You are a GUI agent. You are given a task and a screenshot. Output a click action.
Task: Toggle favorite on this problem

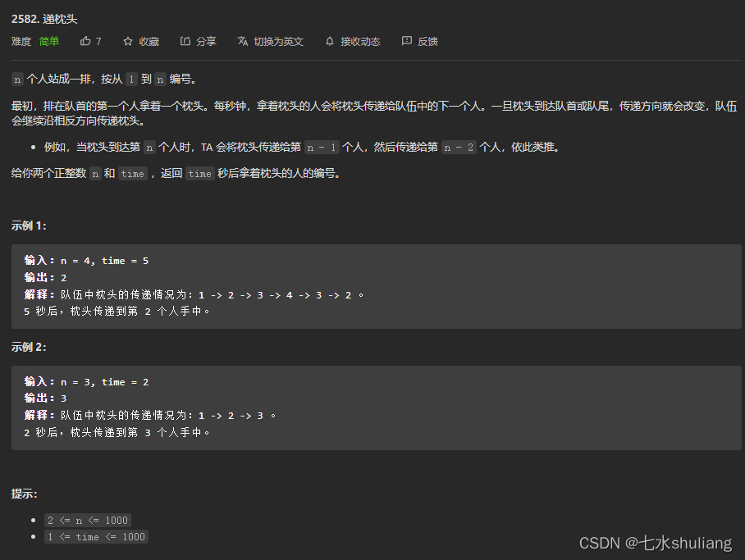(140, 41)
